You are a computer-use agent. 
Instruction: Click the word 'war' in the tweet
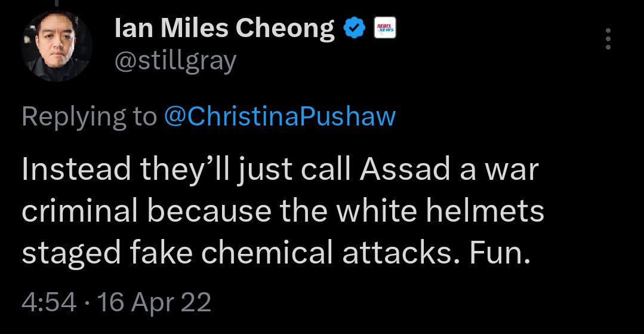coord(513,170)
